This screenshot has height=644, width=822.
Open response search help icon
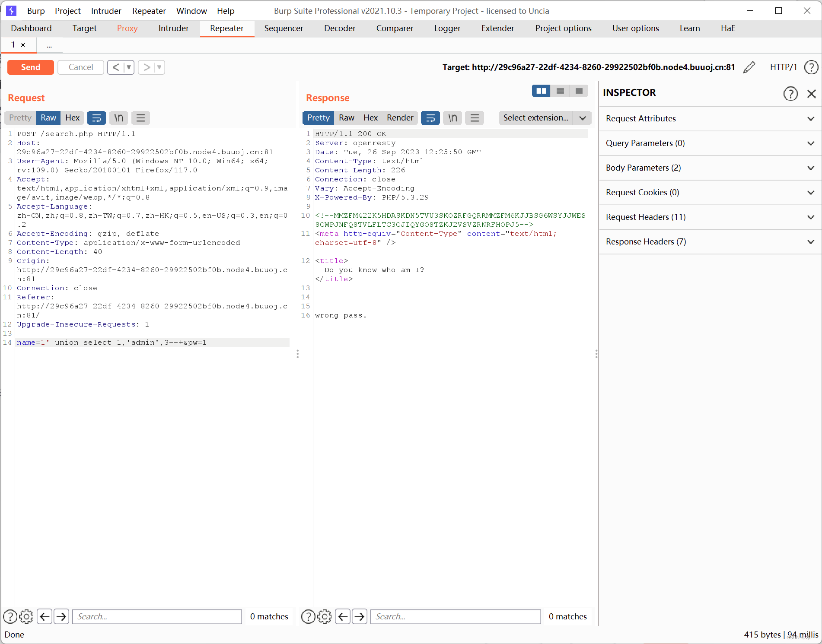(308, 616)
